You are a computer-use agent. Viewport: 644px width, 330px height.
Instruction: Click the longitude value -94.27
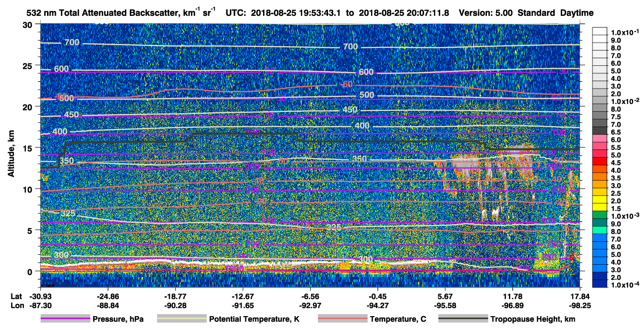(377, 306)
